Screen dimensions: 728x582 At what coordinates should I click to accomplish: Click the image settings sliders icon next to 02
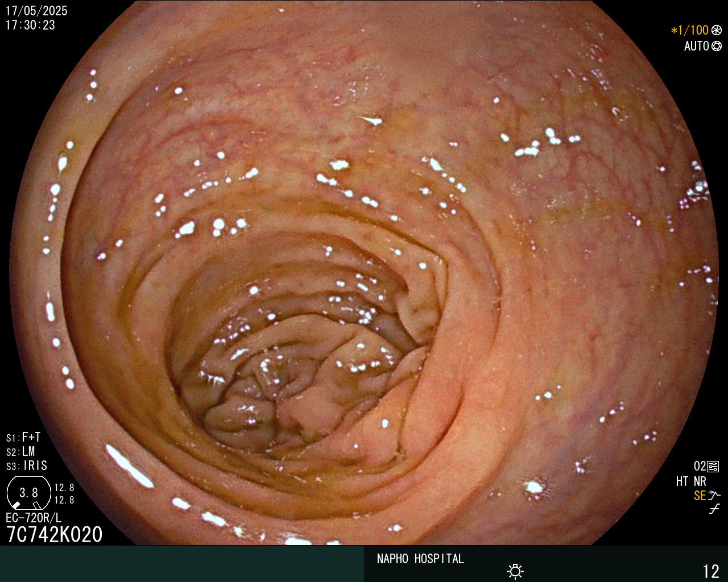(x=713, y=467)
